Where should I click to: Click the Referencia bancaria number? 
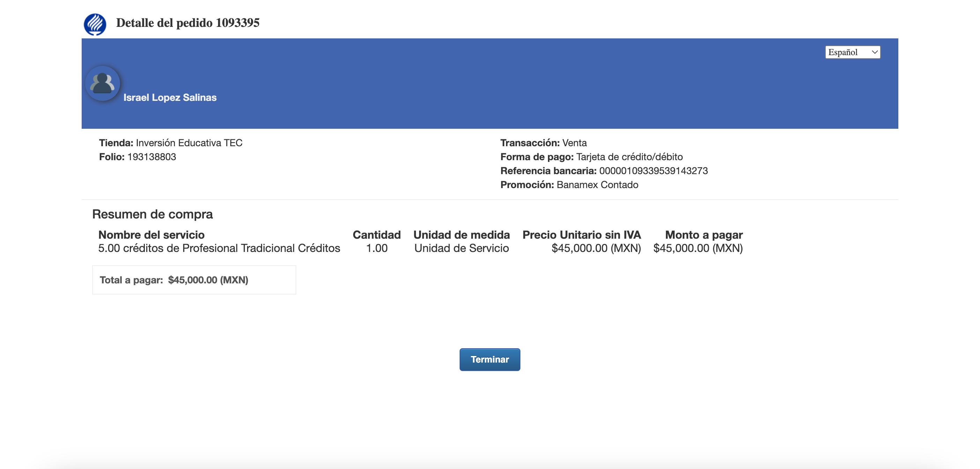[653, 171]
